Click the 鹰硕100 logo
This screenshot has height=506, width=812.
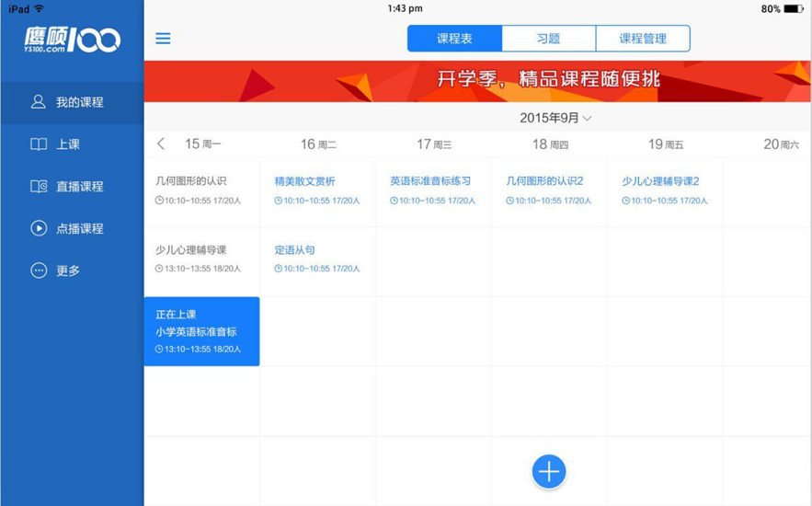(72, 39)
